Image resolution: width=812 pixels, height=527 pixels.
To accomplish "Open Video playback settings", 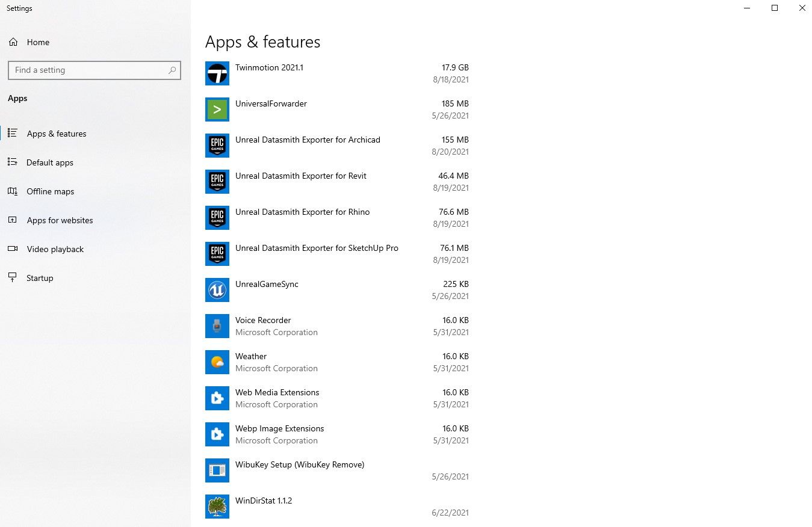I will 55,249.
